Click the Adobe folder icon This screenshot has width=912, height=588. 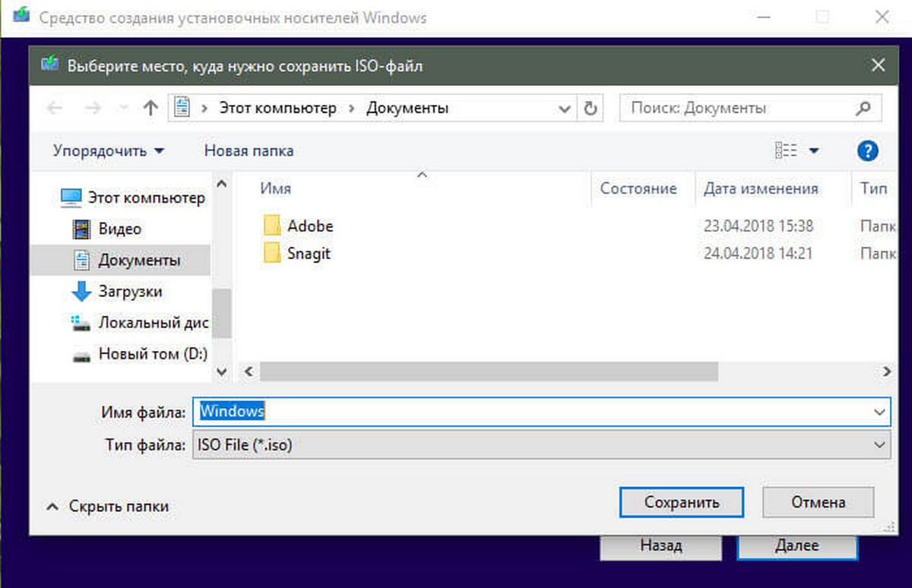tap(273, 226)
